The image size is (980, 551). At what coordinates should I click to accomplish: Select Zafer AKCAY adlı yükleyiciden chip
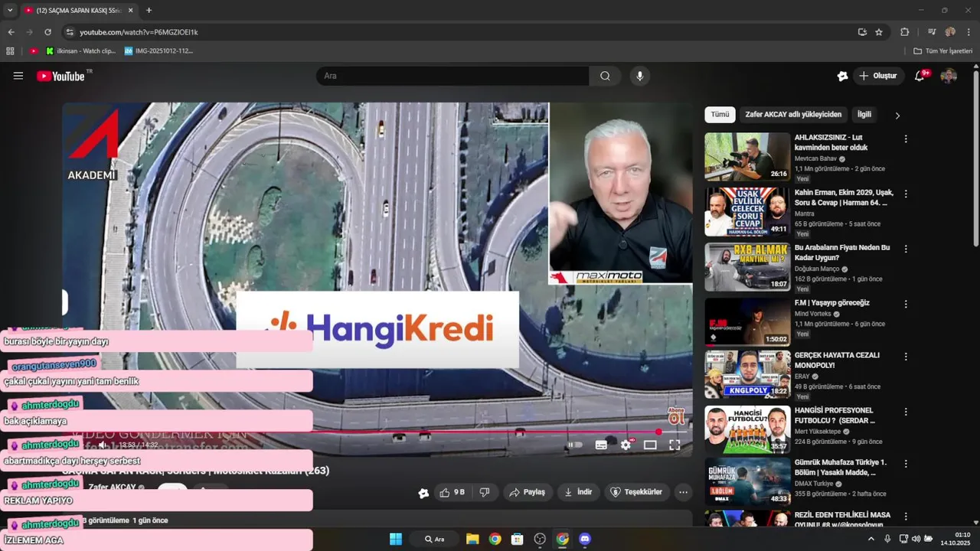point(793,115)
